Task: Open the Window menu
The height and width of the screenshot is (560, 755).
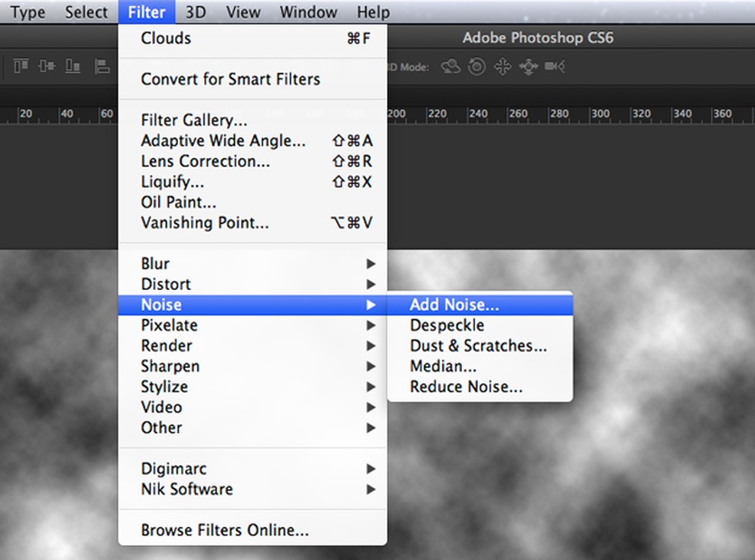Action: pyautogui.click(x=308, y=12)
